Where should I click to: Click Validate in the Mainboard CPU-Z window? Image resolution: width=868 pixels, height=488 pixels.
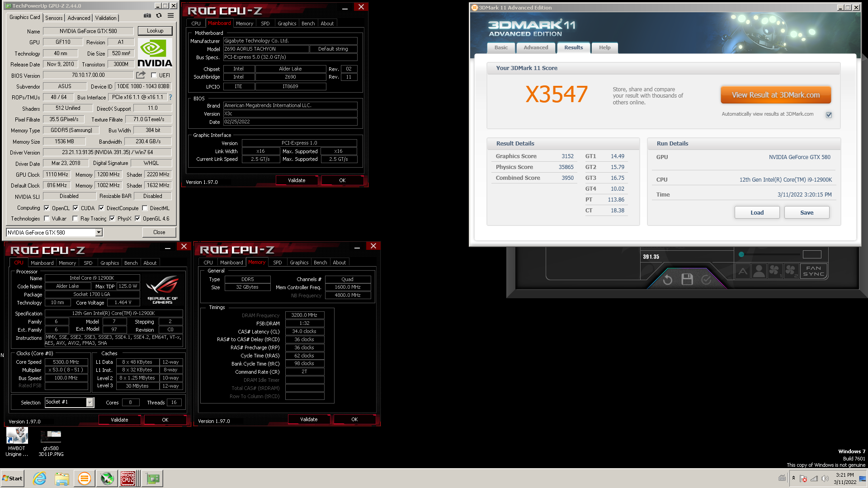click(297, 180)
